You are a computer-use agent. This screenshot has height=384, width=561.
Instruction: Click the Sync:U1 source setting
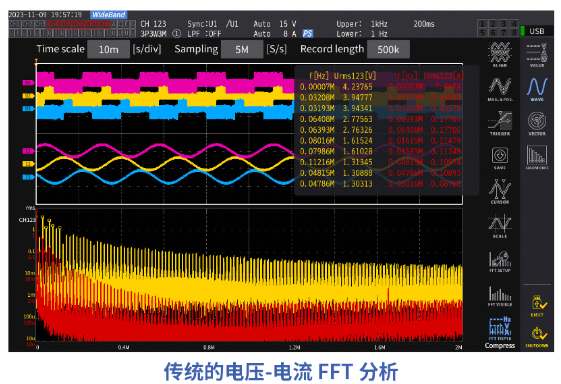pyautogui.click(x=202, y=24)
